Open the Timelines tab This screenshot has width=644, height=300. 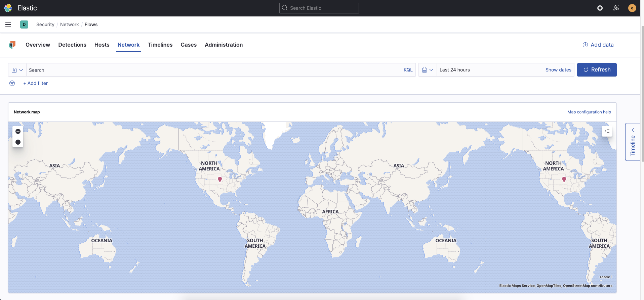click(160, 45)
